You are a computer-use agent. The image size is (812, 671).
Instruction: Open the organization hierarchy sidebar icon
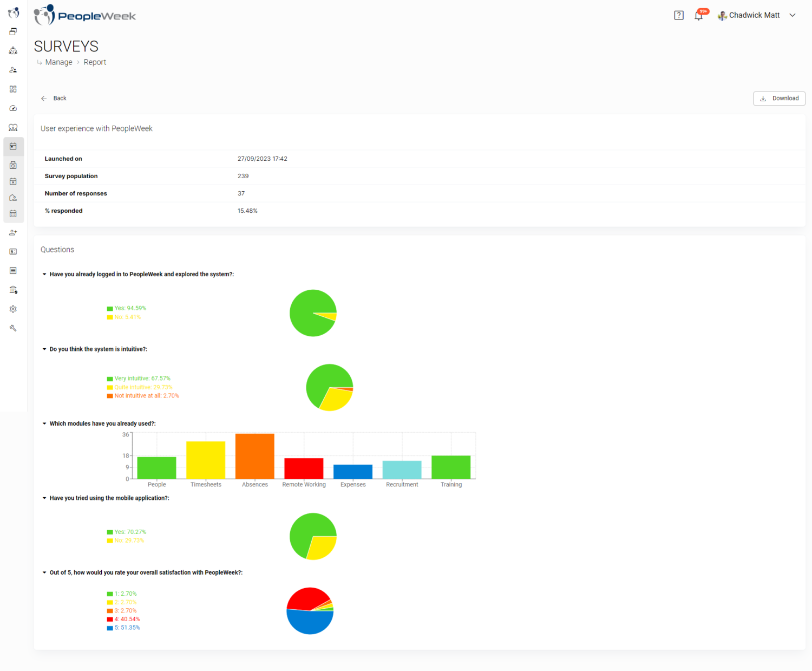point(13,50)
